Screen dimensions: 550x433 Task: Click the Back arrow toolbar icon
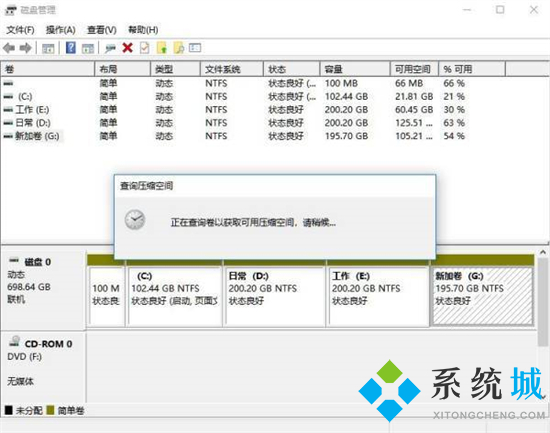click(x=9, y=48)
